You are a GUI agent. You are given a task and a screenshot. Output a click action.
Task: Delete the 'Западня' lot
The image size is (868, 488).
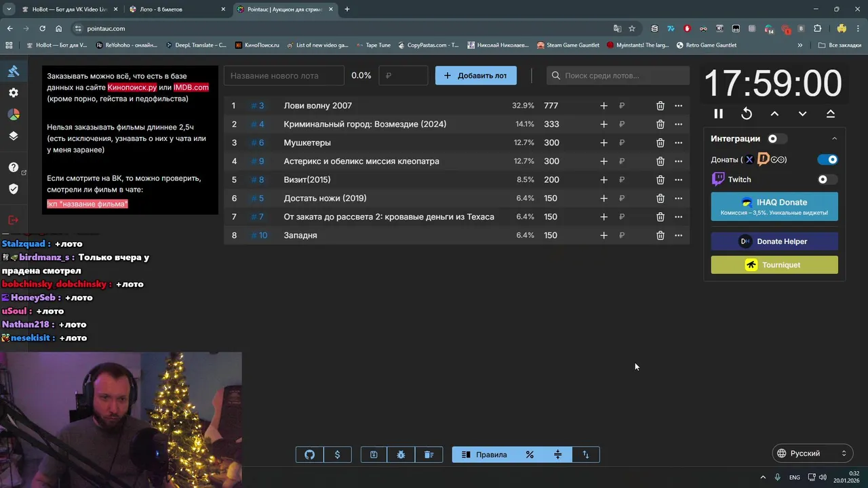pyautogui.click(x=660, y=235)
